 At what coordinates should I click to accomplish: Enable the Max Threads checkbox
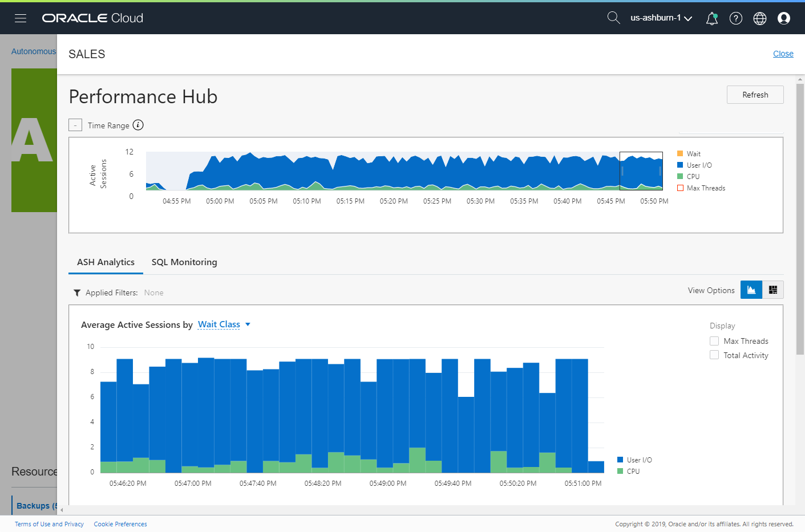714,341
